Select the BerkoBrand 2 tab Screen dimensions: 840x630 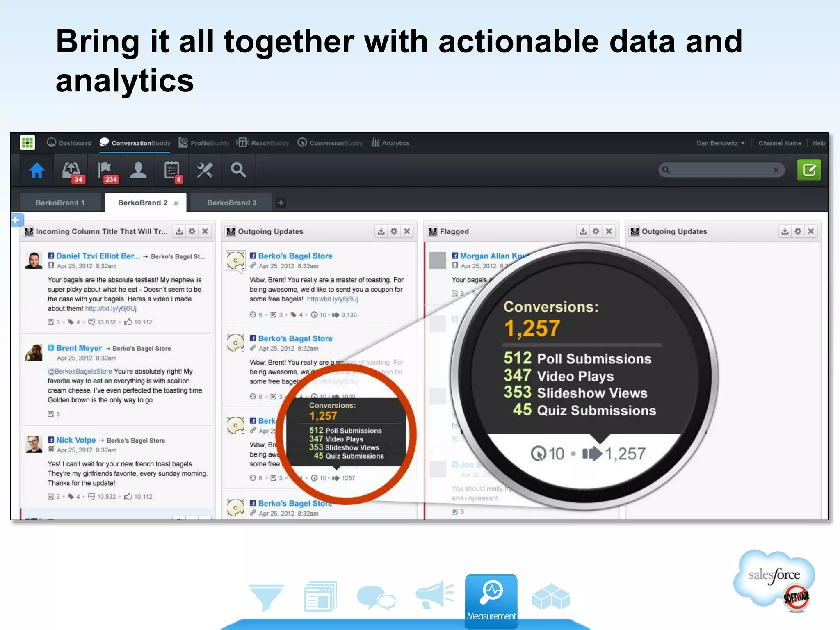coord(142,203)
